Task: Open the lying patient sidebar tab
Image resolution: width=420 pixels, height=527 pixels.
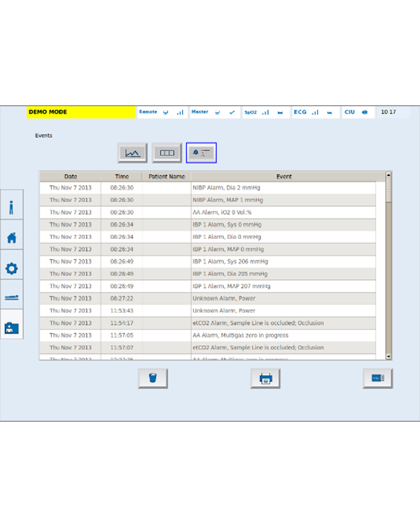Action: tap(11, 298)
